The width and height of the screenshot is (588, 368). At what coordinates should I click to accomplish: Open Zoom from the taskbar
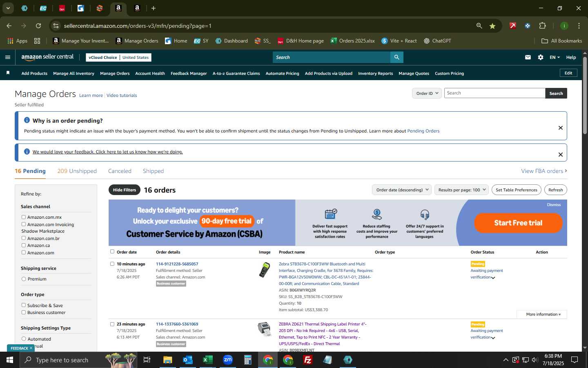tap(227, 360)
